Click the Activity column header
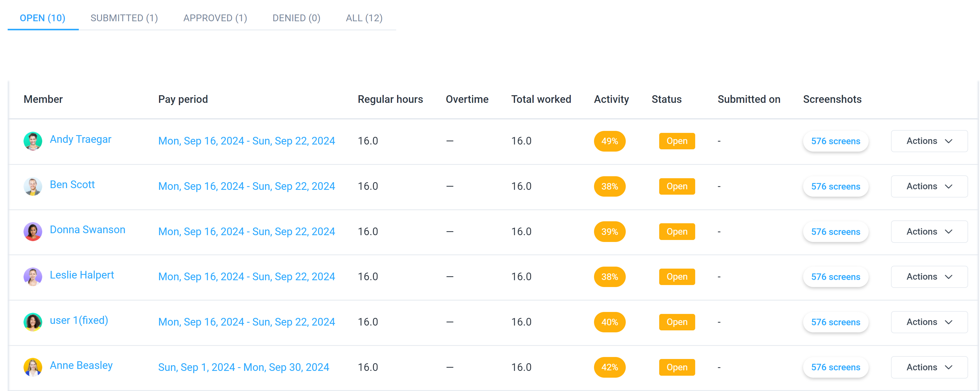 [x=611, y=99]
